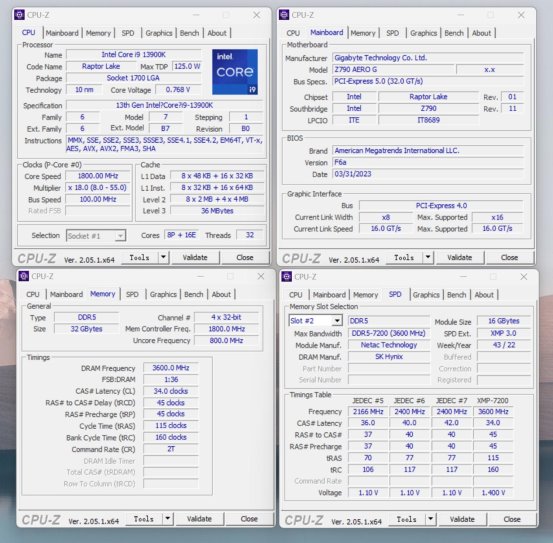Image resolution: width=553 pixels, height=543 pixels.
Task: Click the Tools button in the Memory window
Action: [x=144, y=519]
